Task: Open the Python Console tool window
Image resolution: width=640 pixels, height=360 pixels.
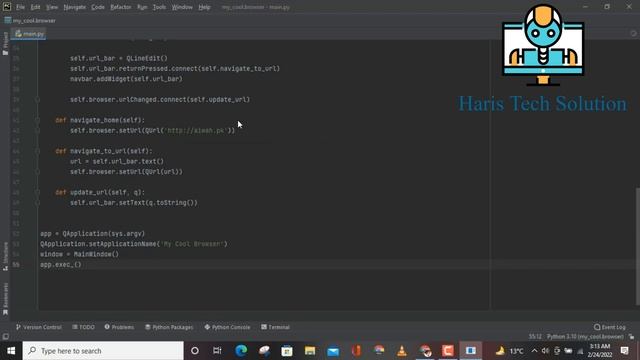Action: point(227,327)
